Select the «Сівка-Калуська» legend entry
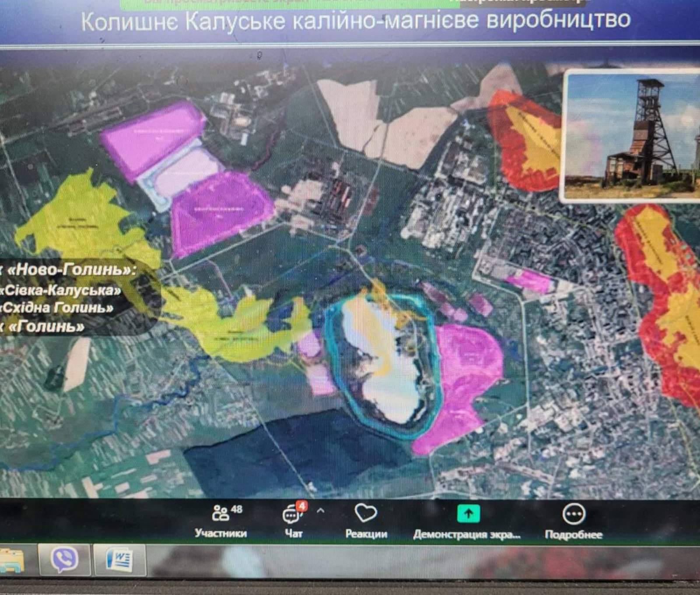This screenshot has width=700, height=595. pyautogui.click(x=61, y=290)
